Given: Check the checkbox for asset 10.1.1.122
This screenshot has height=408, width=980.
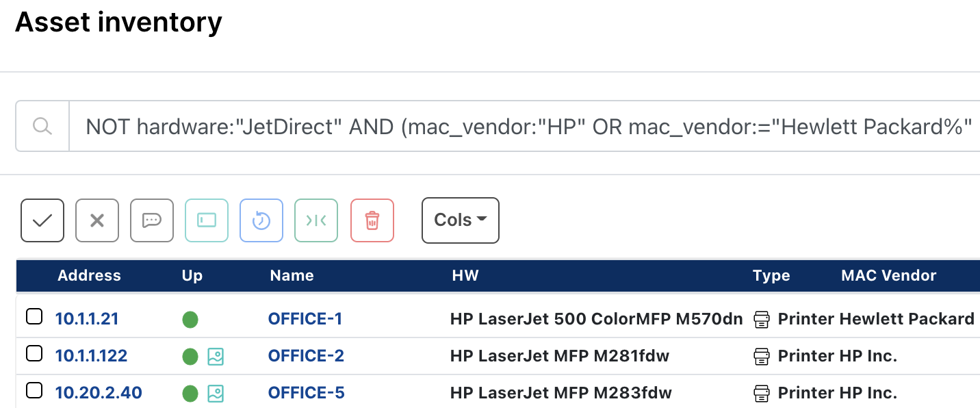Looking at the screenshot, I should click(34, 353).
